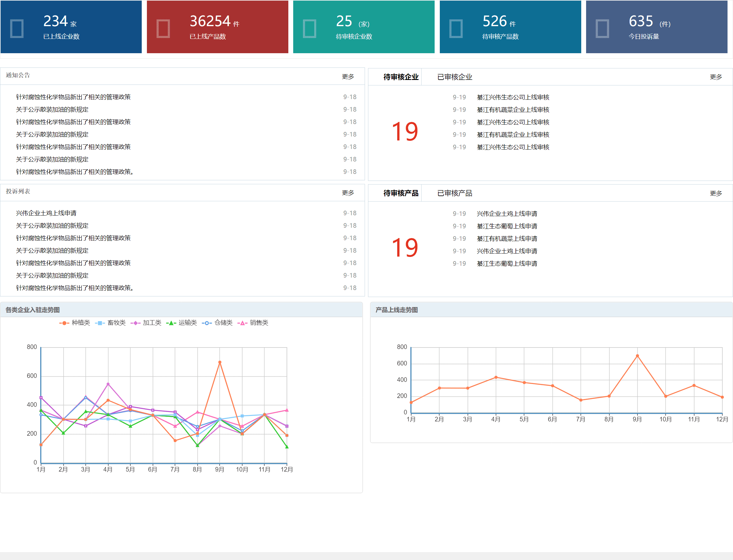Toggle 仓储类 legend circle icon
733x560 pixels.
(x=207, y=323)
